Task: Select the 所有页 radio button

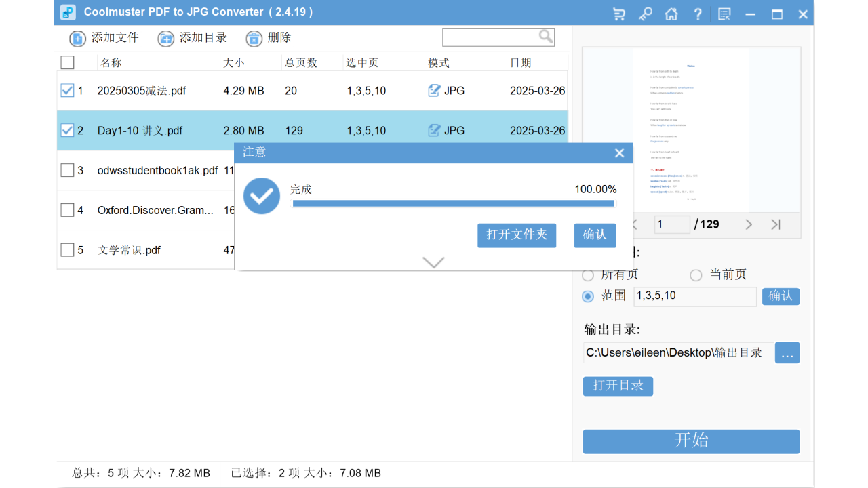Action: point(587,274)
